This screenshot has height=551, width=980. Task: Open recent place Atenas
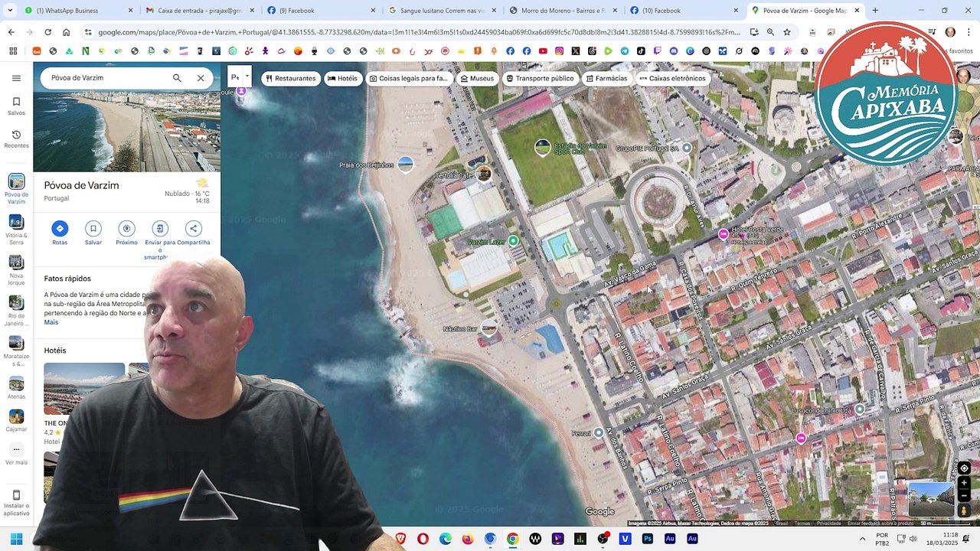[16, 388]
